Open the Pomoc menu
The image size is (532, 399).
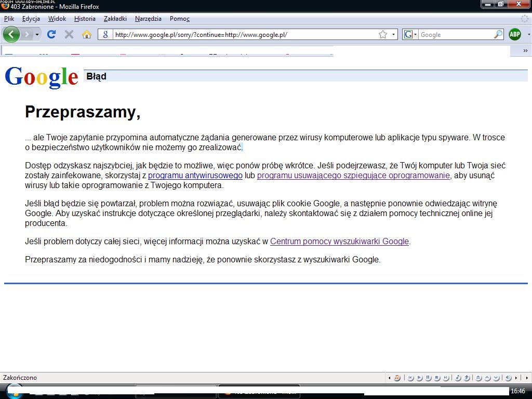click(x=179, y=19)
